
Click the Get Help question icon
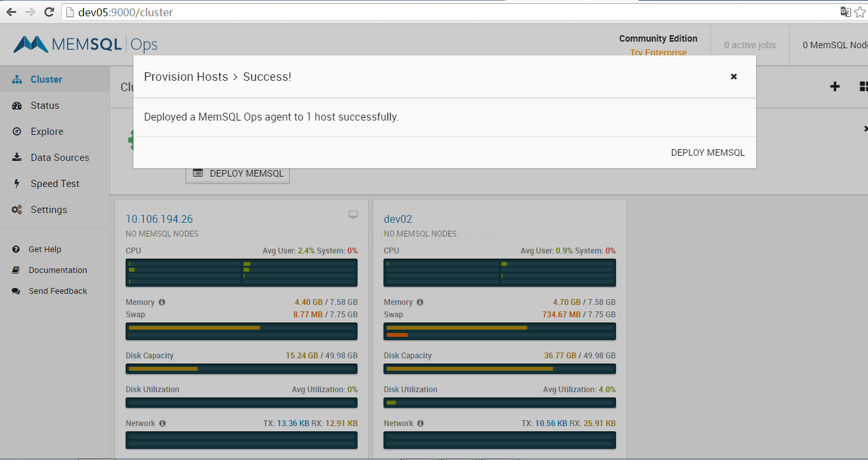(x=16, y=250)
